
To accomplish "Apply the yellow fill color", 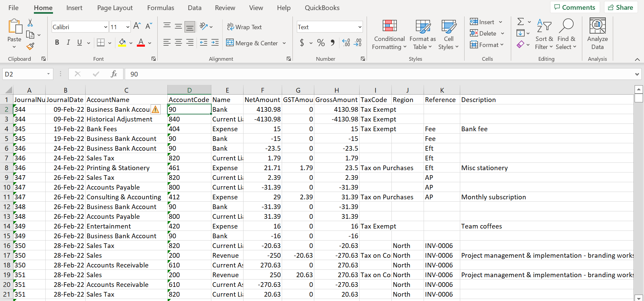I will (122, 43).
